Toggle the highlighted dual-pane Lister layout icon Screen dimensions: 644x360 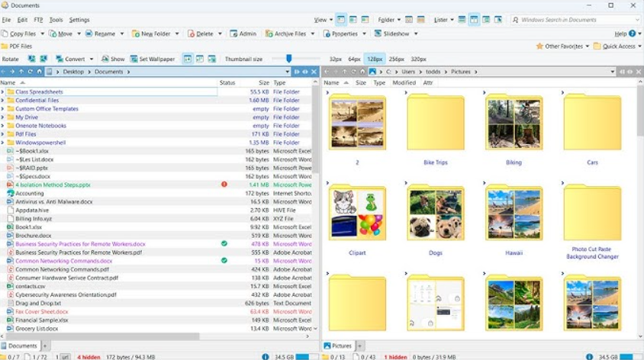click(x=474, y=19)
